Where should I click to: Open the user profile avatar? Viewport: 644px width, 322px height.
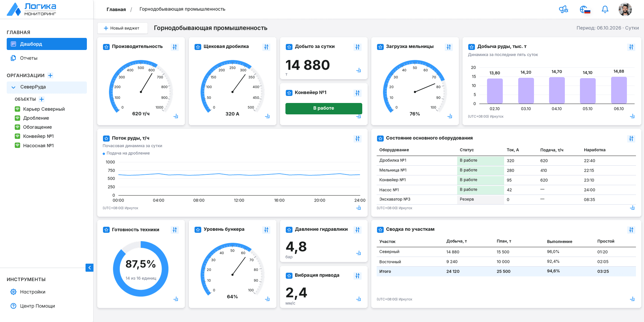coord(625,9)
